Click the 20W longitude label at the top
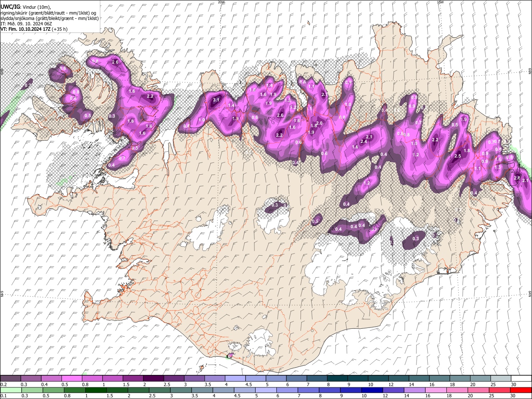 pyautogui.click(x=221, y=2)
